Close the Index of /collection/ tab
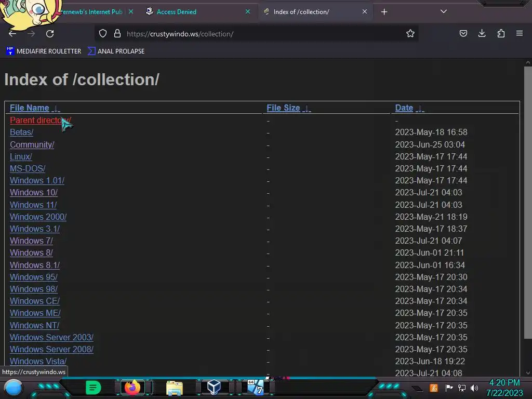The width and height of the screenshot is (532, 399). pyautogui.click(x=364, y=11)
